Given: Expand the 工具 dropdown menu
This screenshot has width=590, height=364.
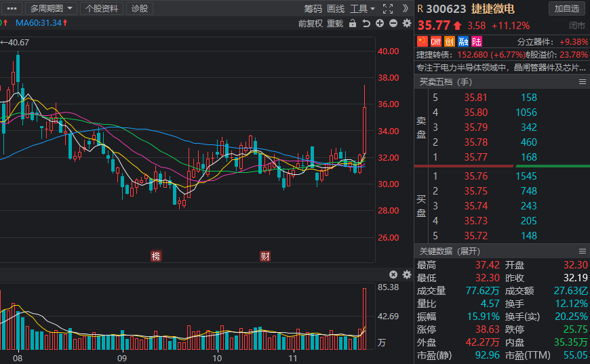Looking at the screenshot, I should (362, 9).
